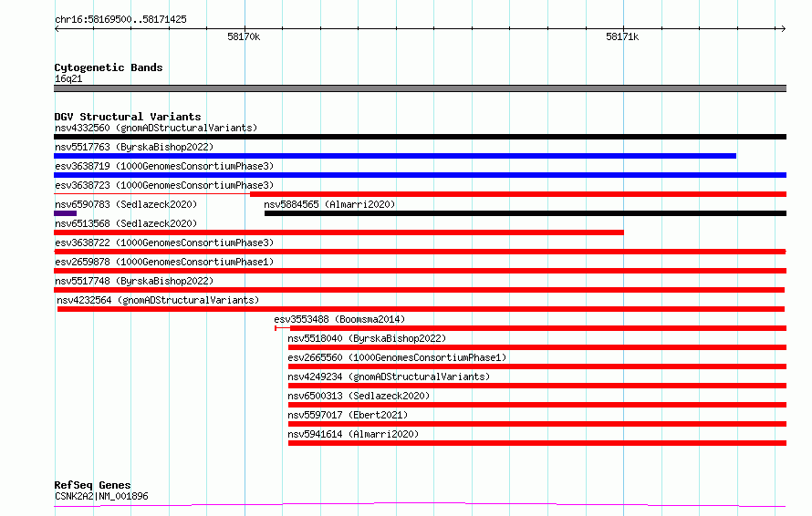Click the nsv4249234 gnomAD variant label
The image size is (812, 516).
click(389, 377)
